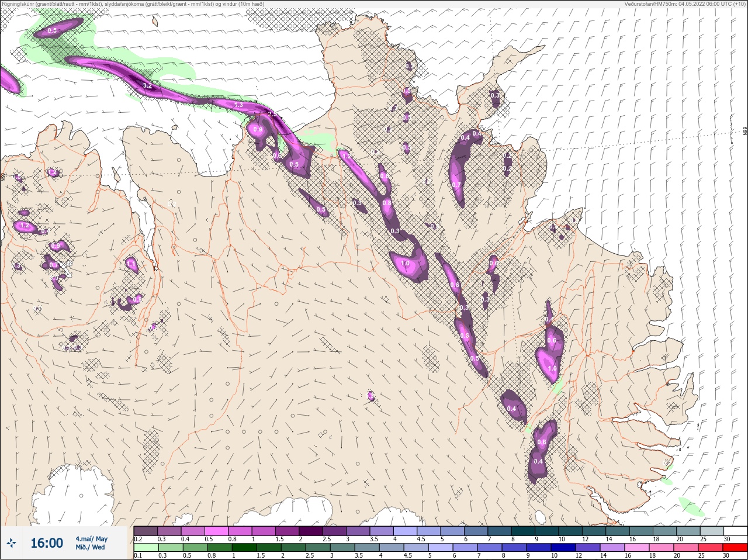Click the 16:00 forecast time label

coord(47,543)
